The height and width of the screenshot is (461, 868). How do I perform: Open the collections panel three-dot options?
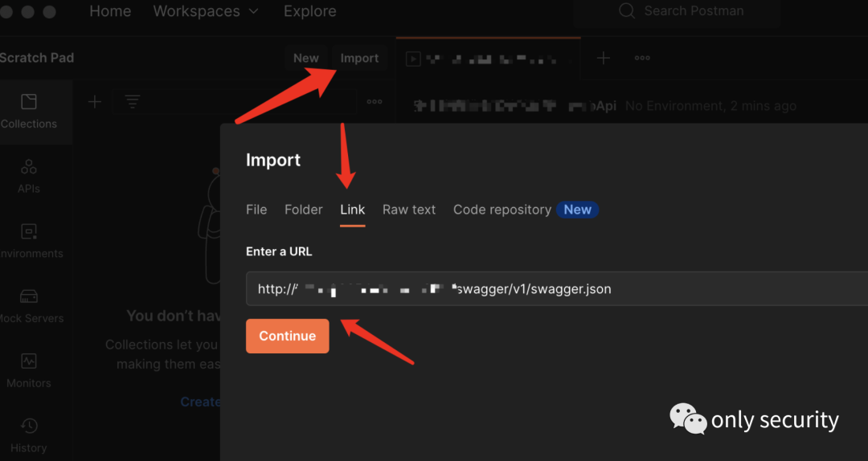375,102
